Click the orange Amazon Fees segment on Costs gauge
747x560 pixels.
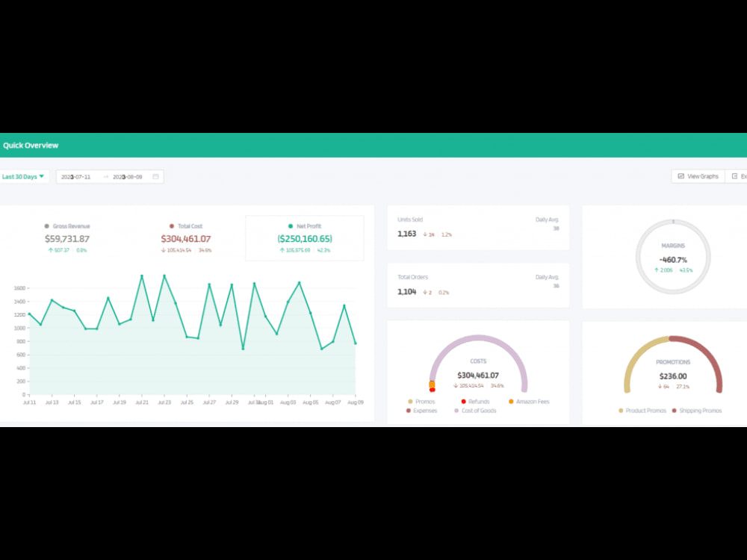click(432, 385)
